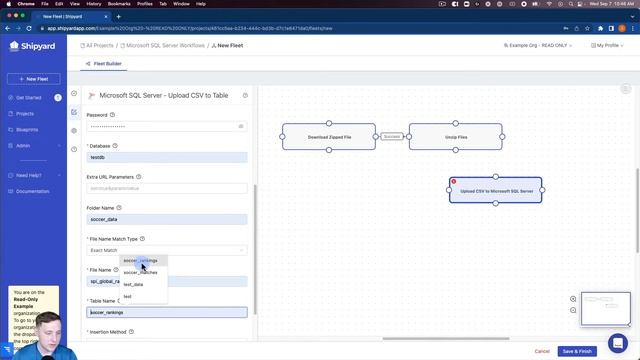Click the Extra URL Parameters field
This screenshot has width=640, height=360.
coord(167,188)
